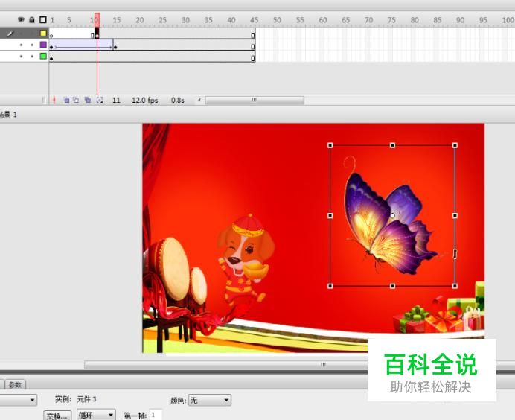The image size is (515, 420).
Task: Open the 循环 loop dropdown
Action: tap(96, 415)
